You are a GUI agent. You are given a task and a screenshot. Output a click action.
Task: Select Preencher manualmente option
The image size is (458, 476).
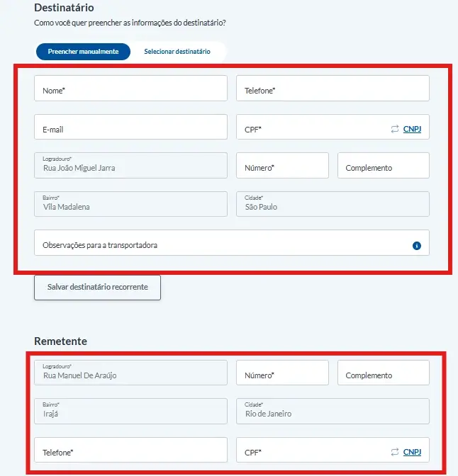(x=83, y=52)
